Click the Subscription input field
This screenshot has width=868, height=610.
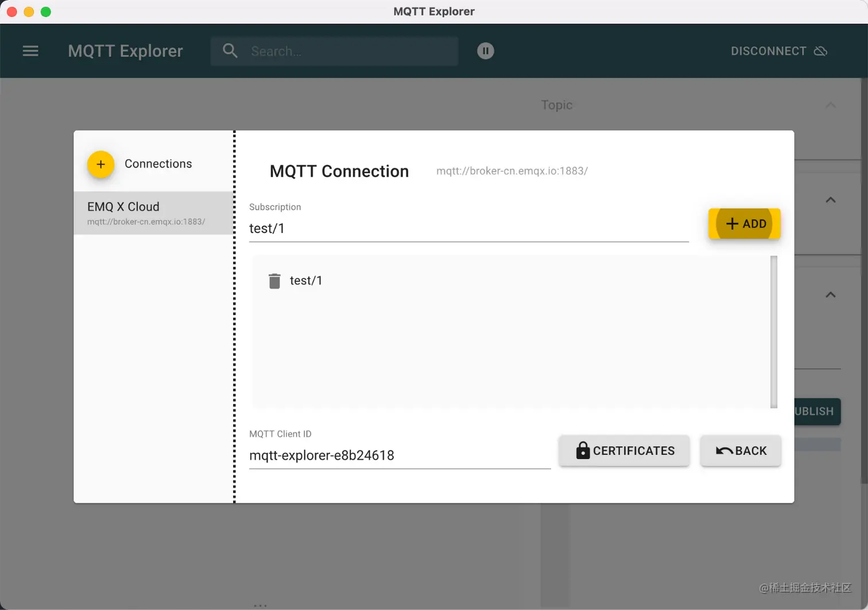click(x=468, y=228)
